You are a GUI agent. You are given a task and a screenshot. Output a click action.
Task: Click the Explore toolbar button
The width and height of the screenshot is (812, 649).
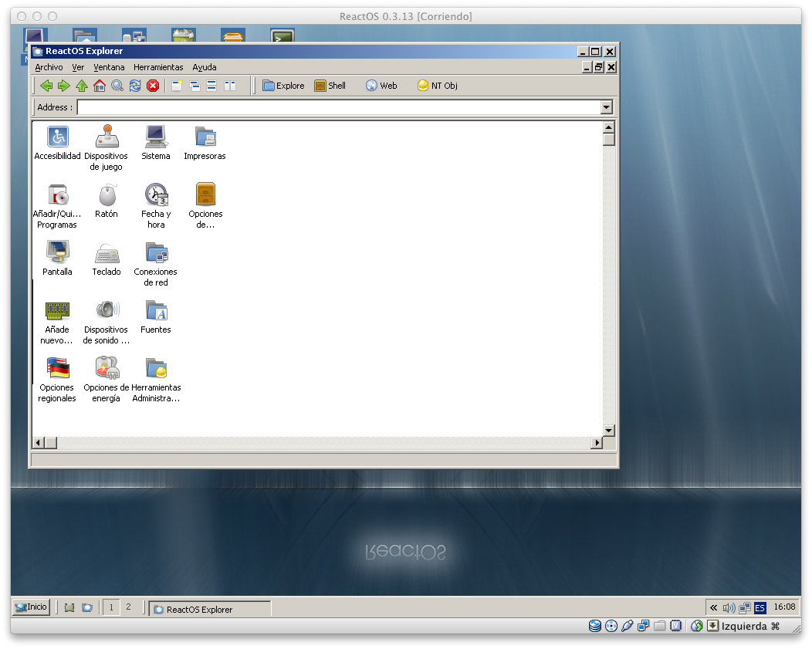tap(283, 86)
